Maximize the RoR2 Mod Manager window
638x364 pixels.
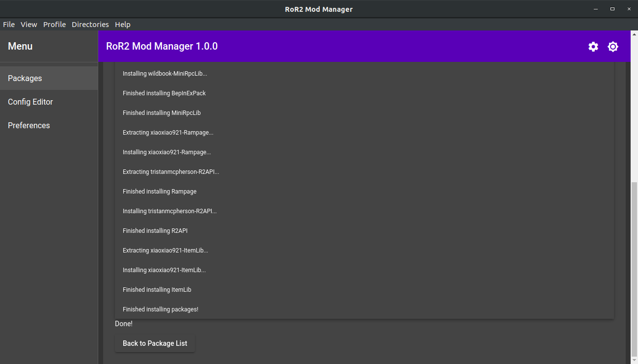click(612, 9)
